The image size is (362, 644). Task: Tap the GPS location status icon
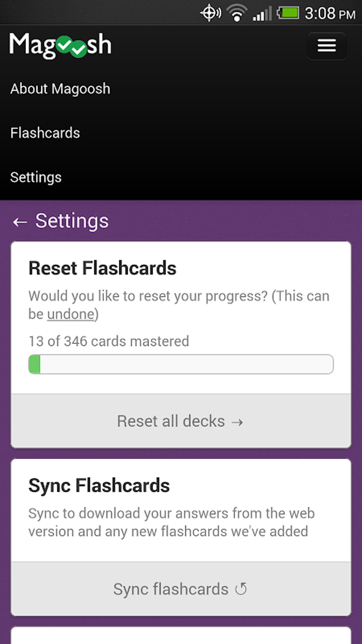click(210, 13)
